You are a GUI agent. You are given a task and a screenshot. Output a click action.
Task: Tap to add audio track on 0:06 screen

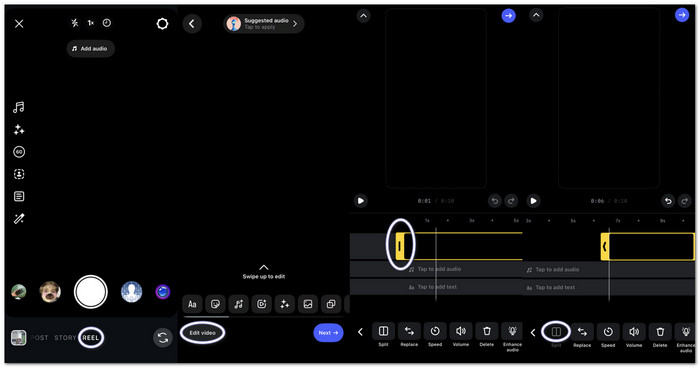point(609,270)
